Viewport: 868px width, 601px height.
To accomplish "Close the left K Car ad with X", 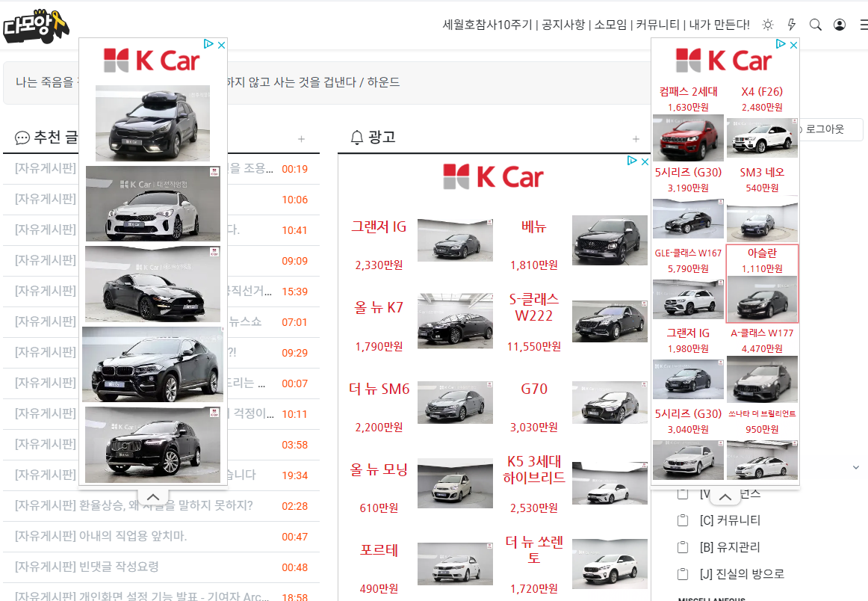I will (221, 45).
